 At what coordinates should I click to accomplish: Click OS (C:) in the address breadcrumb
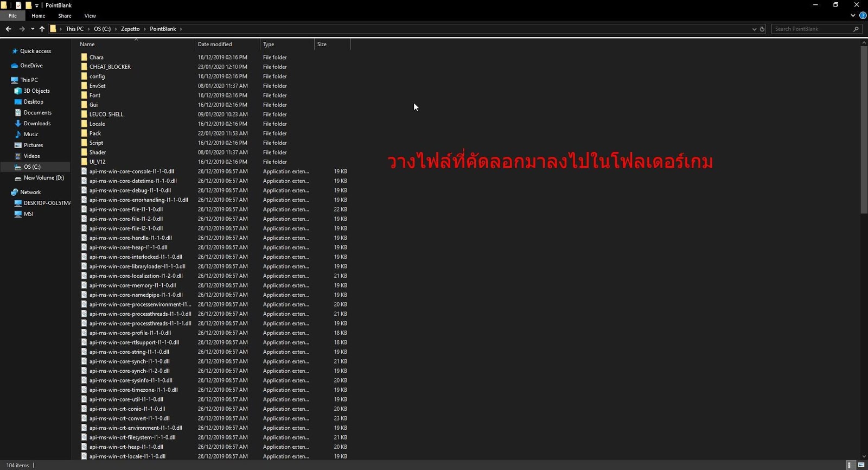[x=102, y=29]
